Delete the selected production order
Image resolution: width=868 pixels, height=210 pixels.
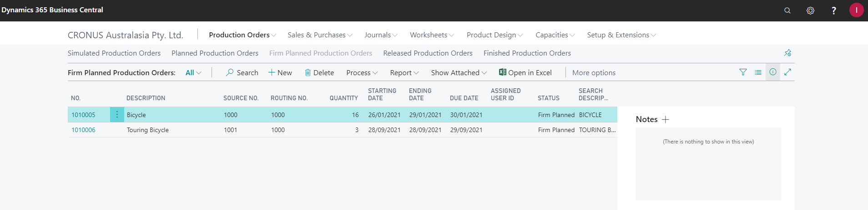point(319,73)
